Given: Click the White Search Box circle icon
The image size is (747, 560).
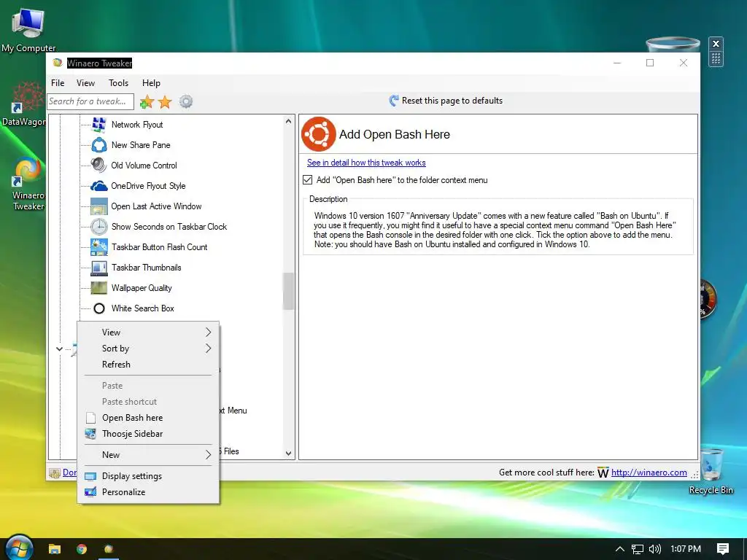Looking at the screenshot, I should point(99,308).
